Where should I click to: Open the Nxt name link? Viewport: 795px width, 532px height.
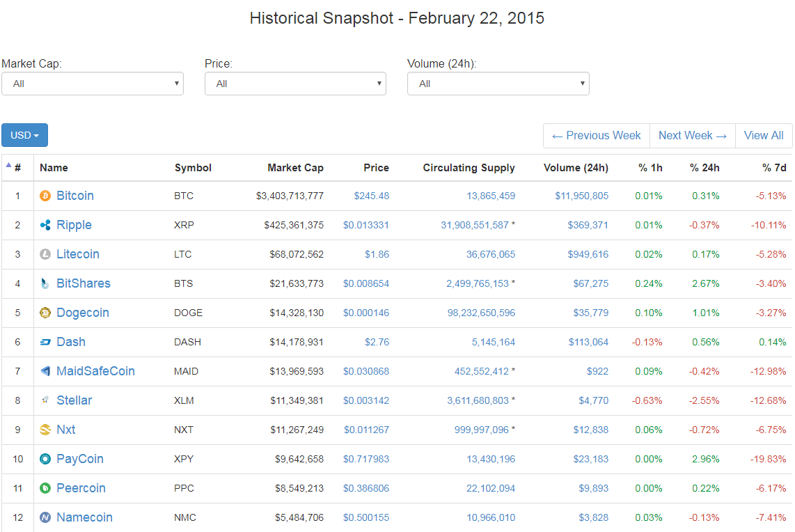66,430
